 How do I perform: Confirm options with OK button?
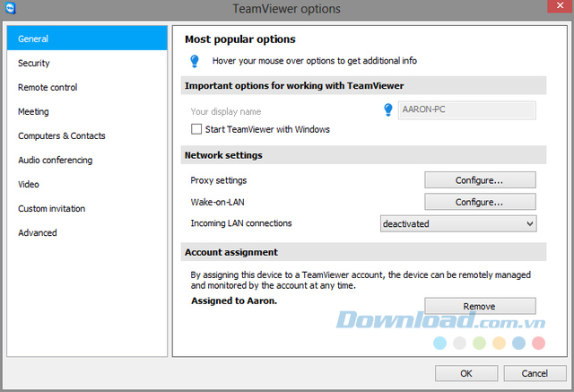tap(466, 373)
